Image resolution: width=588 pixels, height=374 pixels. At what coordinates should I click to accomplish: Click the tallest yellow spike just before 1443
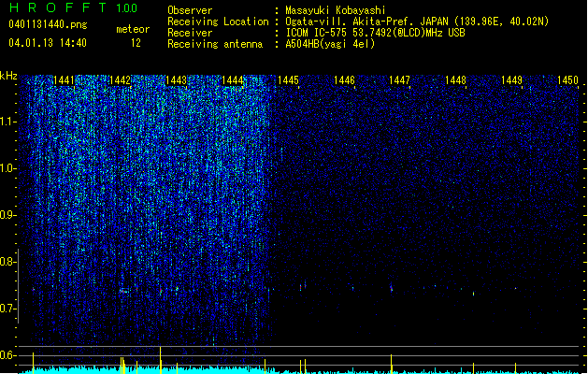point(161,360)
